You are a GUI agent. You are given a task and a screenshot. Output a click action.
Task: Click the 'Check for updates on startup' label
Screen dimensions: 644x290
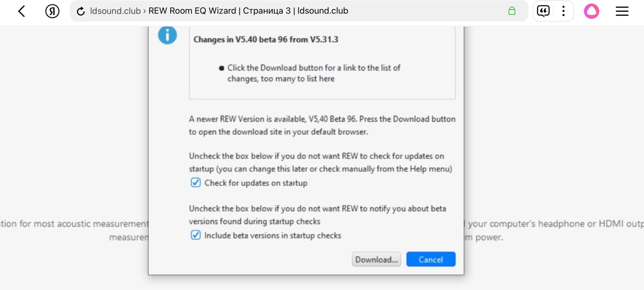(256, 183)
